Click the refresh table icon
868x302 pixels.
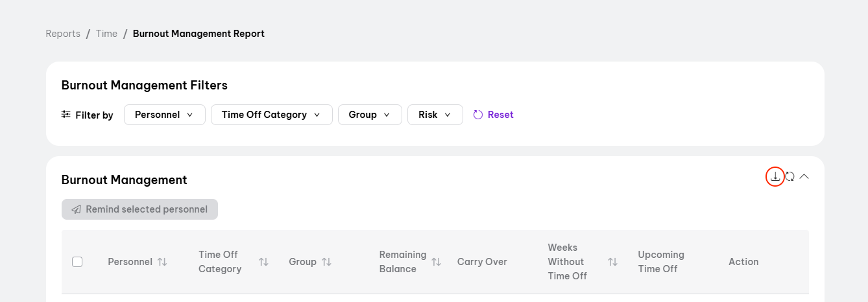[x=790, y=176]
